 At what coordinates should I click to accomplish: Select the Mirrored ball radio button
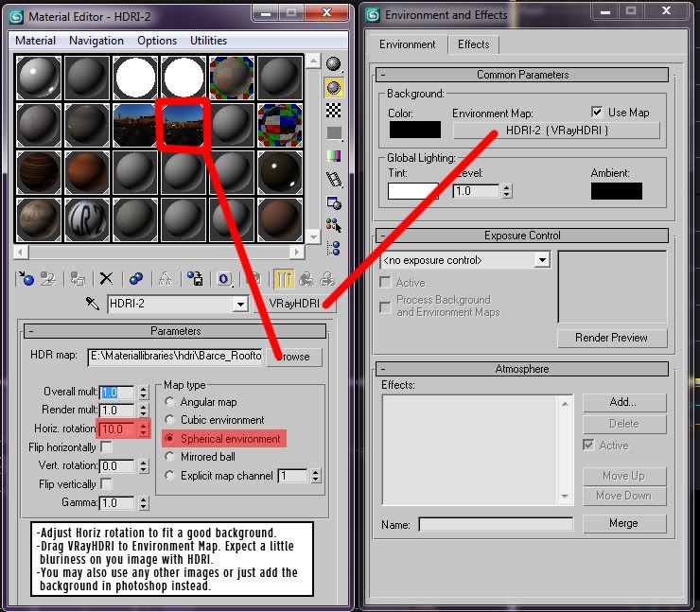point(169,456)
